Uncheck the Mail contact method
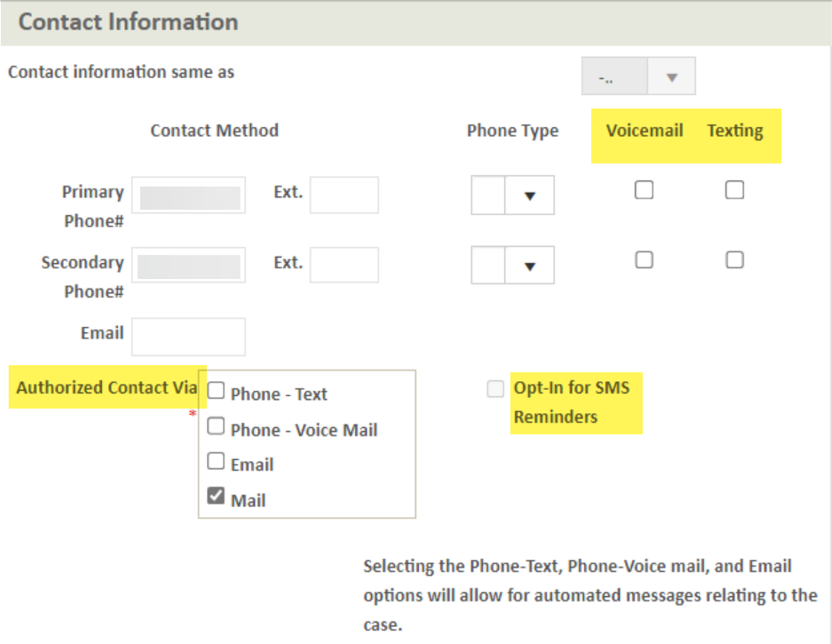 tap(215, 495)
